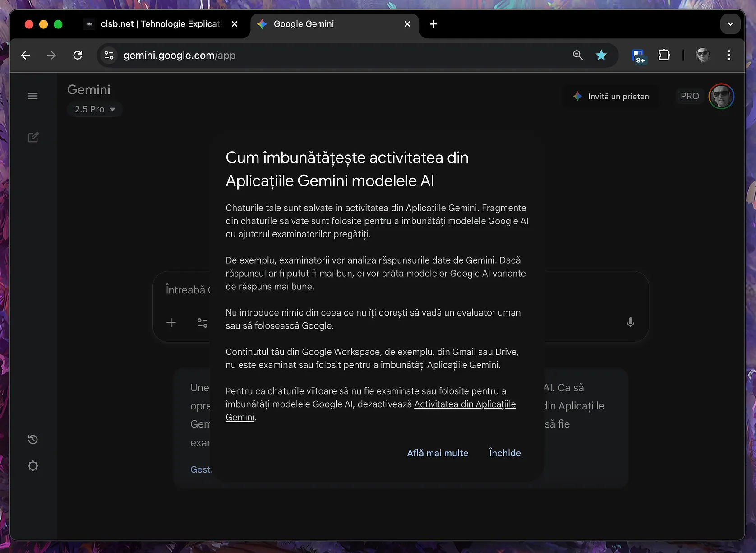Bookmark page with the star icon

[x=601, y=56]
